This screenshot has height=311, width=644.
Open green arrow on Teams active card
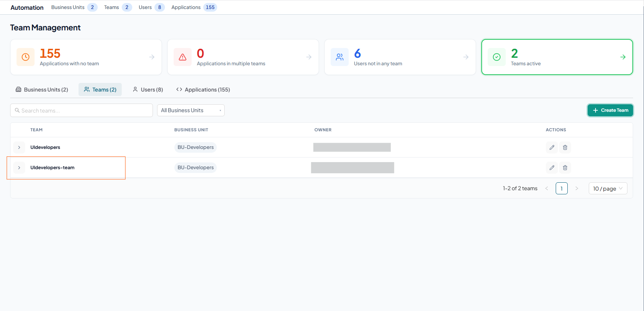(x=623, y=57)
